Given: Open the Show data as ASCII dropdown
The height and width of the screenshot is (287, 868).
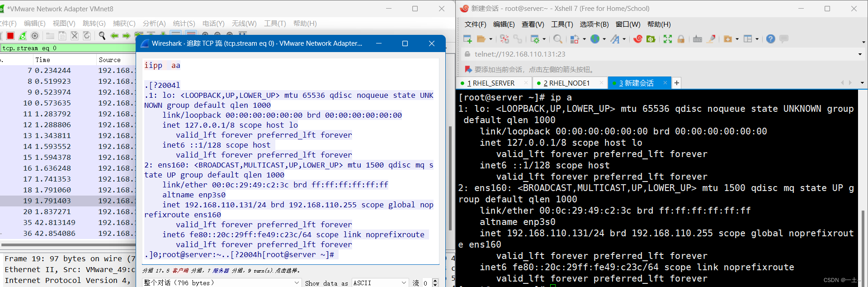Looking at the screenshot, I should (x=404, y=283).
